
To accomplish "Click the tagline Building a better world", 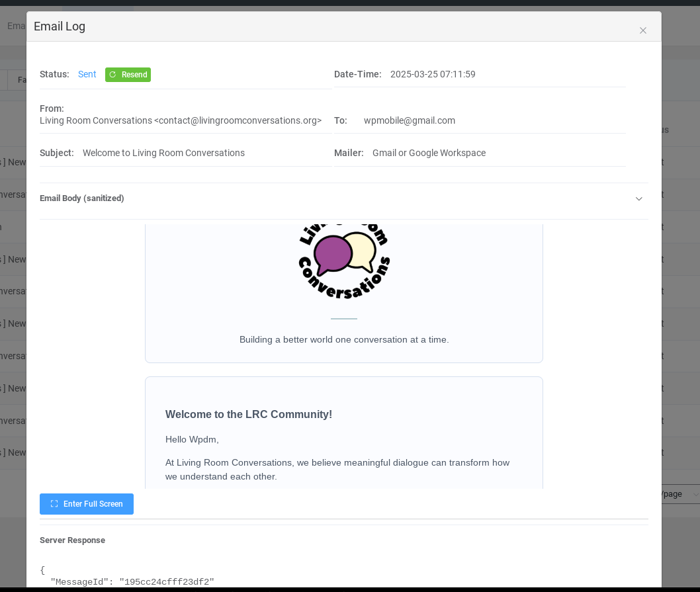I will tap(344, 339).
